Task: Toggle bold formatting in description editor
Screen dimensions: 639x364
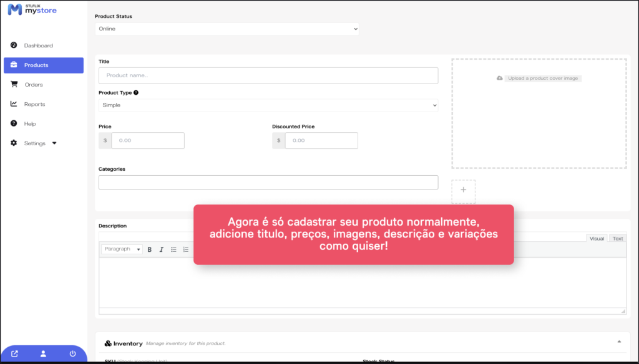Action: pyautogui.click(x=150, y=249)
